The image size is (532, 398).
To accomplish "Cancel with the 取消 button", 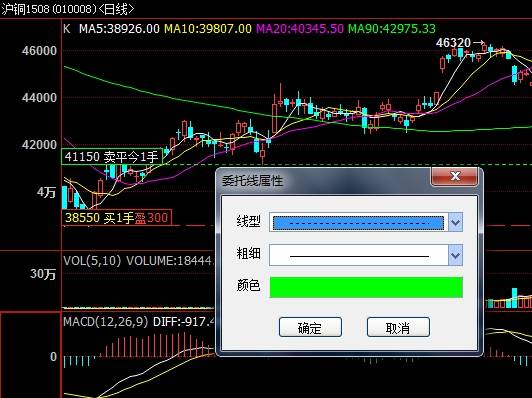I will click(x=398, y=327).
